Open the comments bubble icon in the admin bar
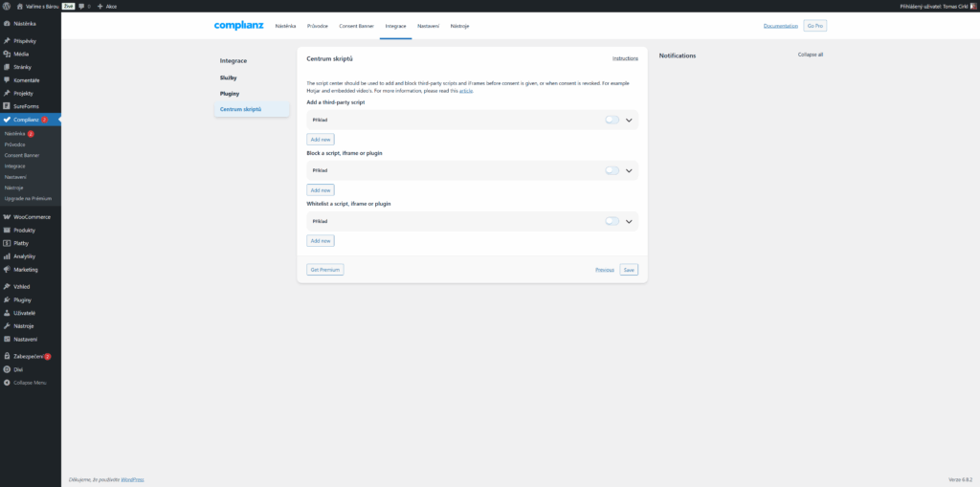The image size is (980, 487). 83,6
